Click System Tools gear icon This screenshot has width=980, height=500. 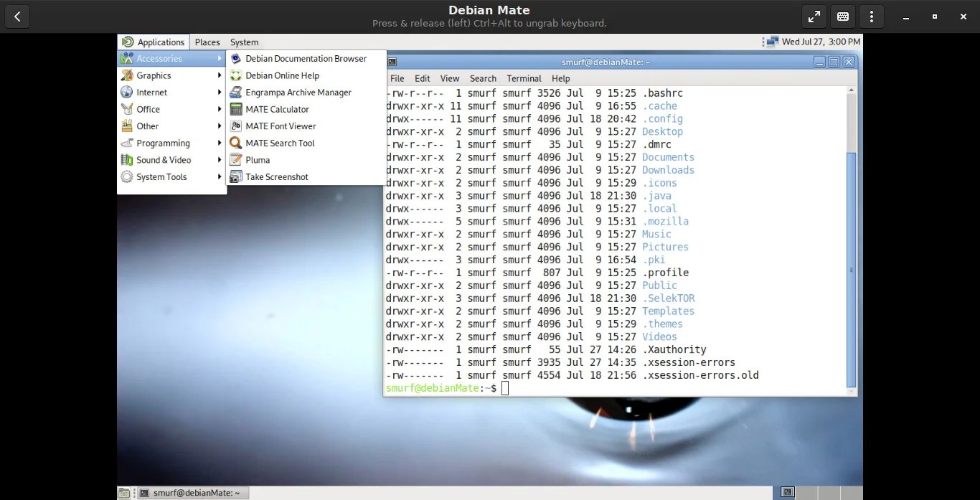[127, 176]
